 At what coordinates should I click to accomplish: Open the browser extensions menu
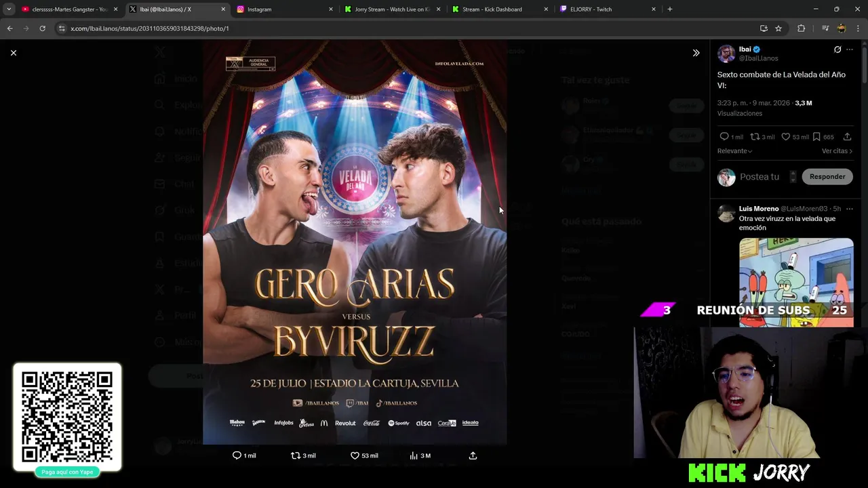802,28
